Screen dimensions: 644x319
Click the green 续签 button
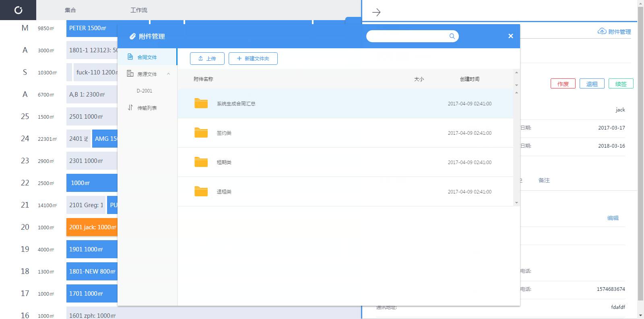(621, 84)
